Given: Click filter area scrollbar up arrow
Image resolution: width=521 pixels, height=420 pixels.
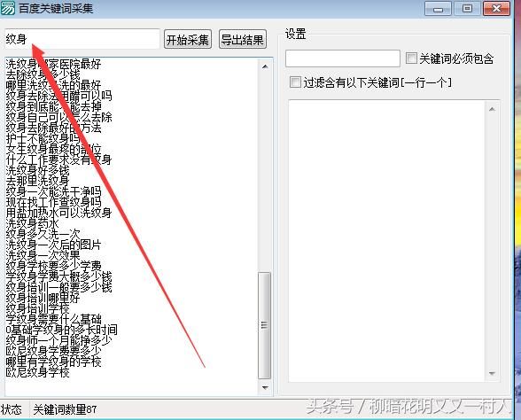Looking at the screenshot, I should point(492,109).
